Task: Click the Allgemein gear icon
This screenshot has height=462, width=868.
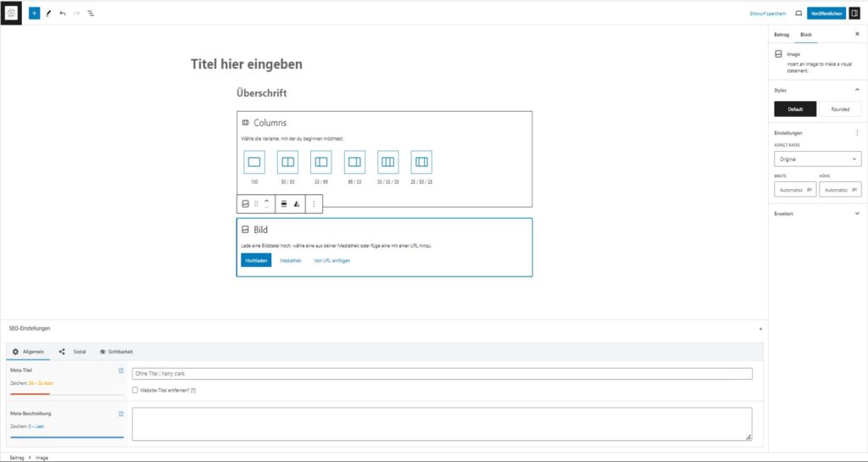Action: (x=15, y=352)
